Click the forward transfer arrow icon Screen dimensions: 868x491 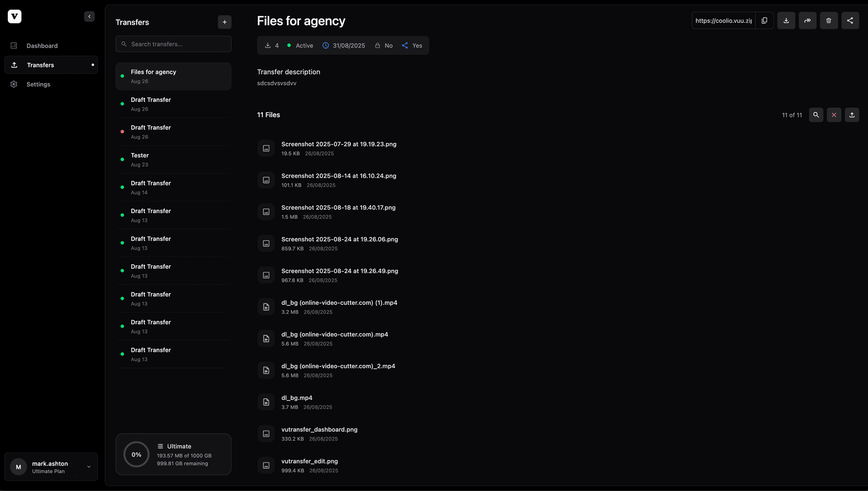click(808, 21)
